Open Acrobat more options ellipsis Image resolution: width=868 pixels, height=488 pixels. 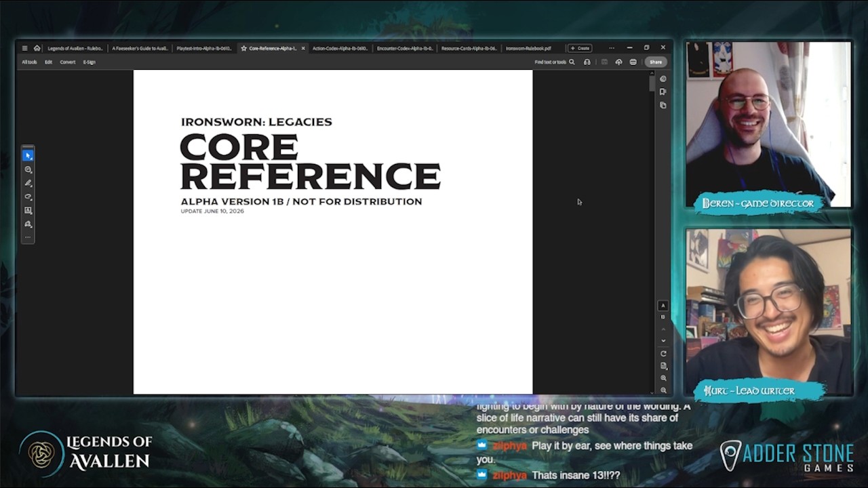point(612,48)
